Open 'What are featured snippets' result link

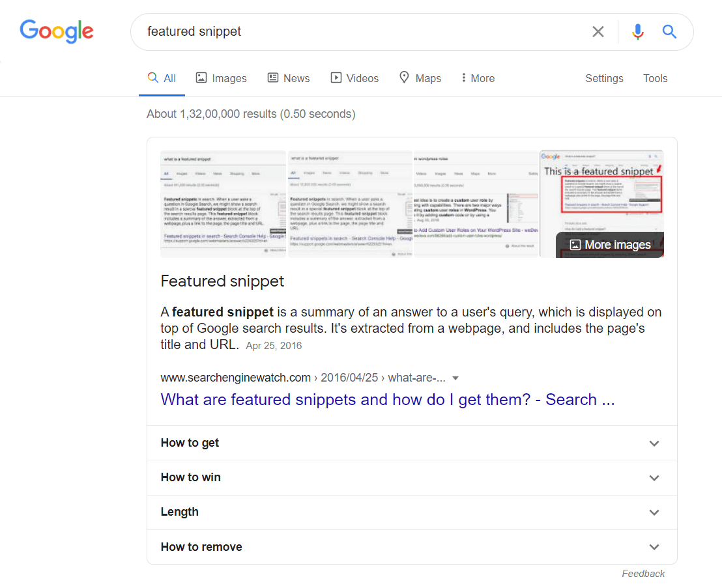coord(387,399)
